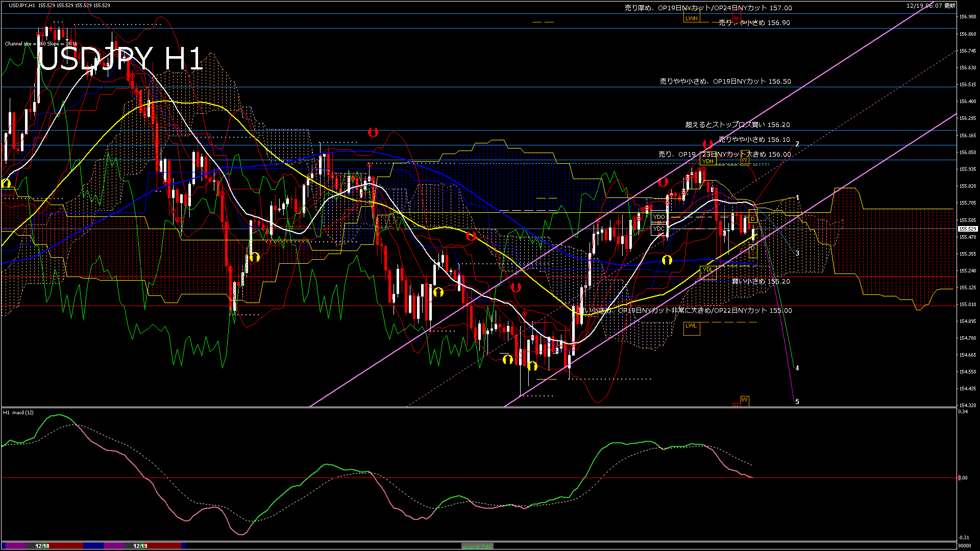The width and height of the screenshot is (980, 551).
Task: Click the forecast wave label 4
Action: [797, 368]
